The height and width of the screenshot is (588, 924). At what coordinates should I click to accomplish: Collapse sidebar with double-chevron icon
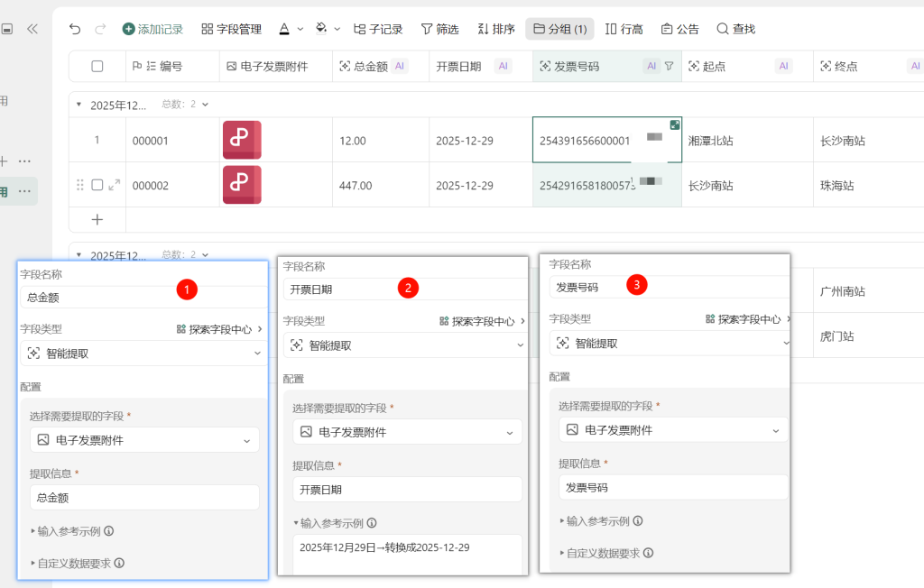point(32,29)
